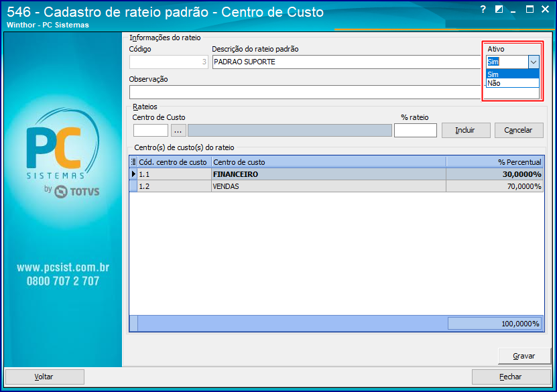Click the contrast square icon in title bar
Viewport: 557px width, 392px height.
click(499, 9)
